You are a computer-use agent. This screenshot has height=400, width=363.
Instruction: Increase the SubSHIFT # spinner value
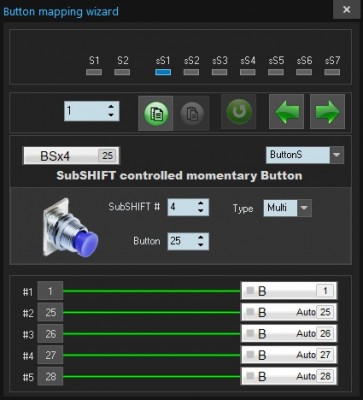(x=201, y=203)
